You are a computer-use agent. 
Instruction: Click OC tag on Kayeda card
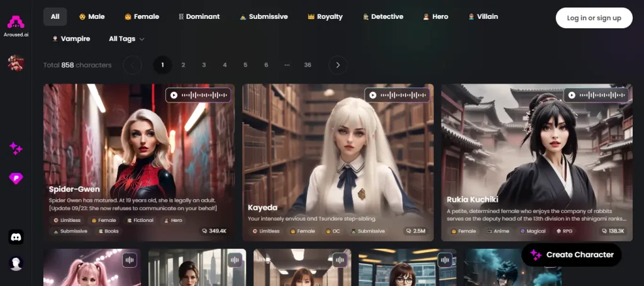click(333, 231)
